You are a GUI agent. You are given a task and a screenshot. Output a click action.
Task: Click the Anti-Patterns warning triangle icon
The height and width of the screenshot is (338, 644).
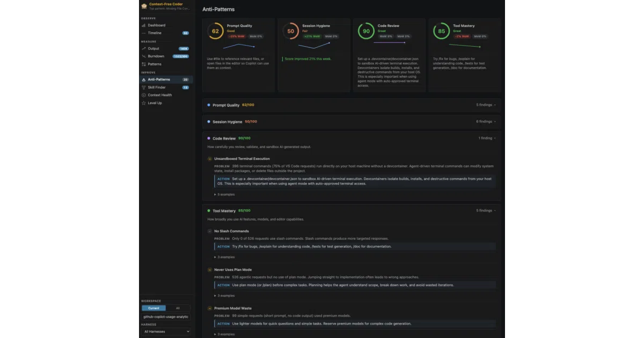click(x=143, y=79)
